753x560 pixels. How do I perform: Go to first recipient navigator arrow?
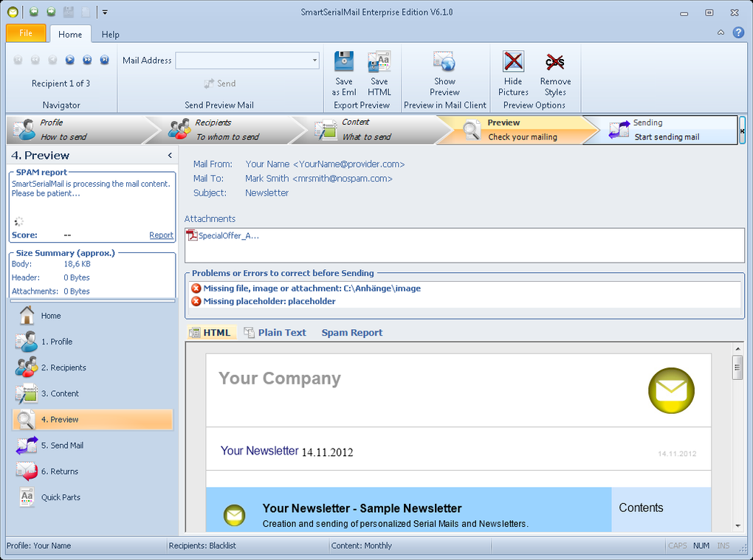18,60
